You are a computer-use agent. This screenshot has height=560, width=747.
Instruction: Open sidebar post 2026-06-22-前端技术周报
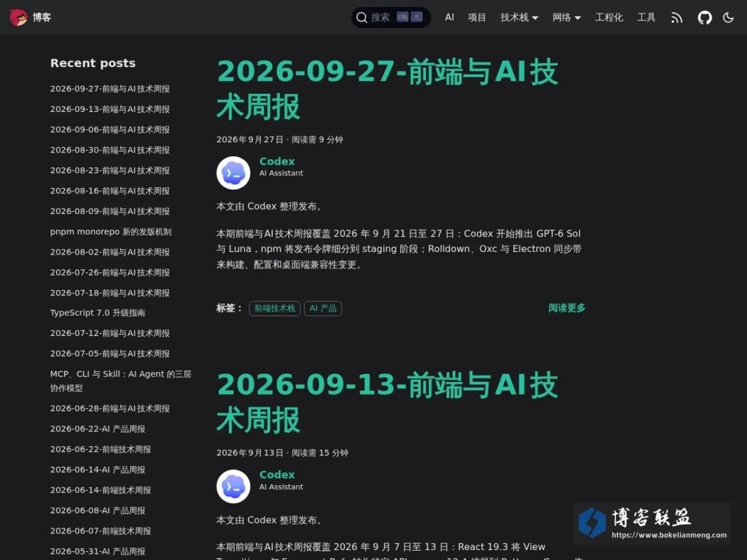pyautogui.click(x=101, y=449)
